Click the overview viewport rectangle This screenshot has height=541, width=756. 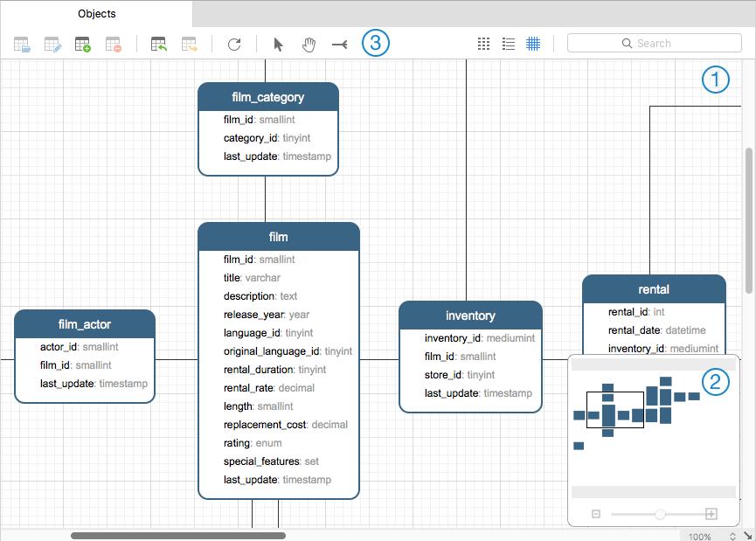[615, 410]
